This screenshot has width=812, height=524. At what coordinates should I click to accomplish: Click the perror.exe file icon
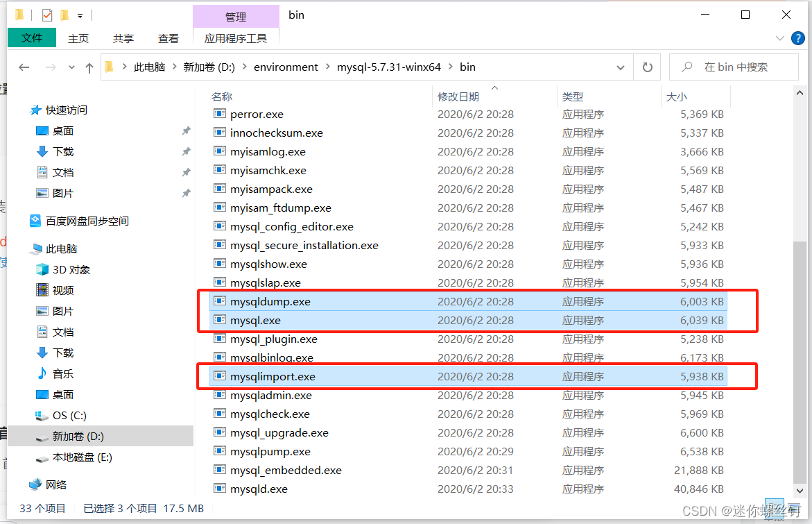[x=220, y=114]
